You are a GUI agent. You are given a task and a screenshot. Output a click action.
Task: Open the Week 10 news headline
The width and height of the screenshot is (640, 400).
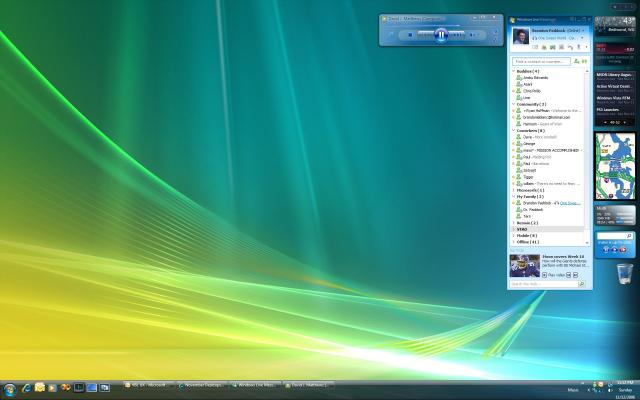click(561, 256)
